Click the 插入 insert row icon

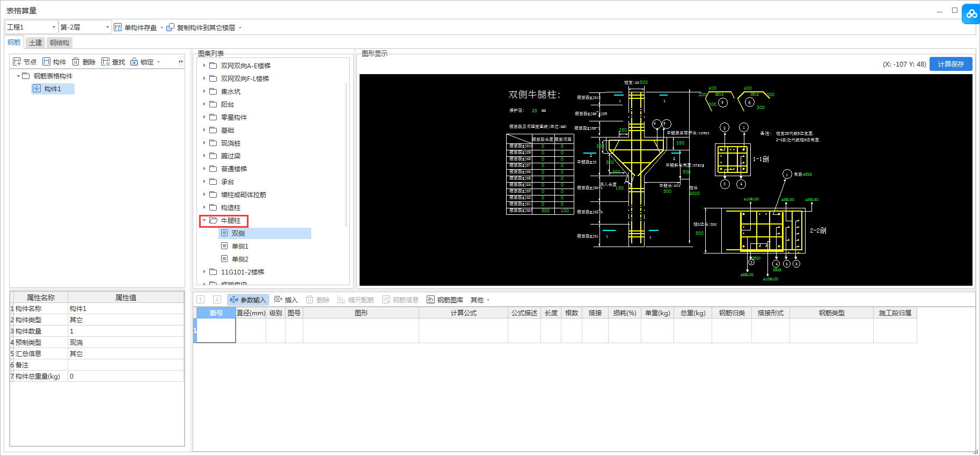[278, 300]
